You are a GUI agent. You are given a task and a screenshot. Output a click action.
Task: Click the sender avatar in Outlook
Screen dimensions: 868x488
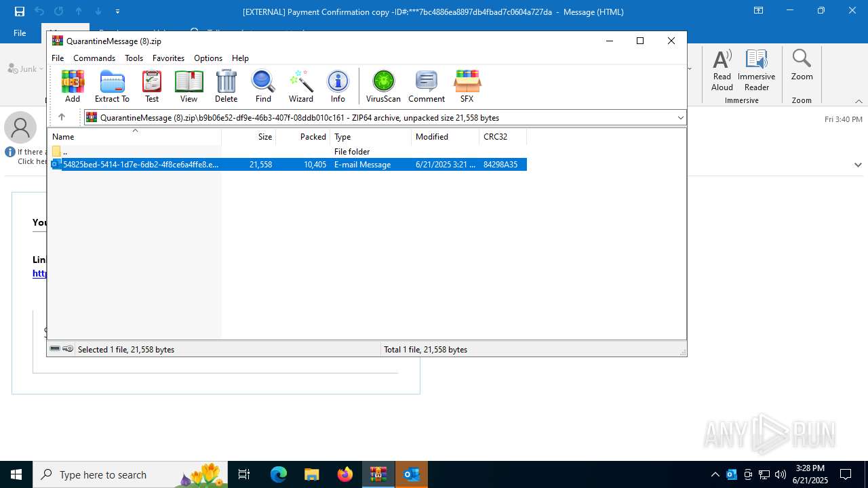tap(20, 127)
